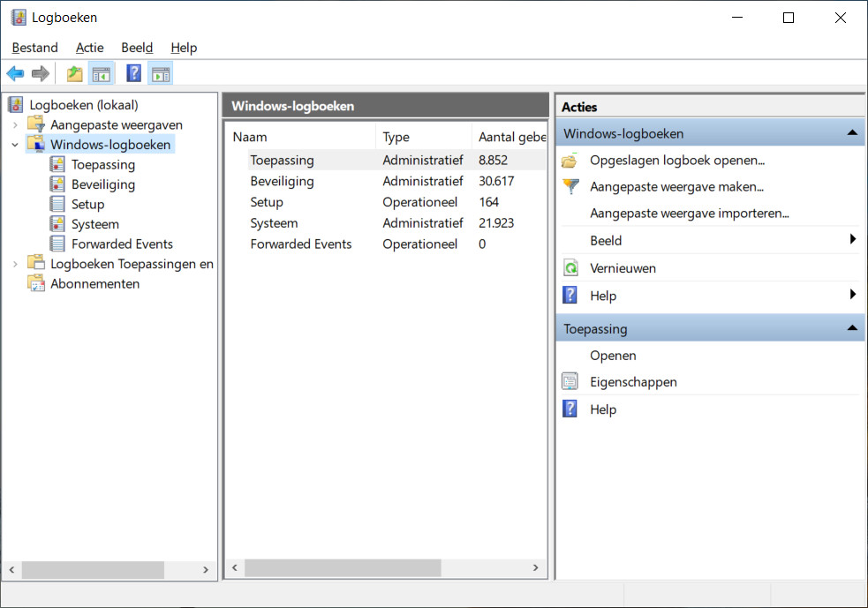868x608 pixels.
Task: Open the Actie menu
Action: [89, 48]
